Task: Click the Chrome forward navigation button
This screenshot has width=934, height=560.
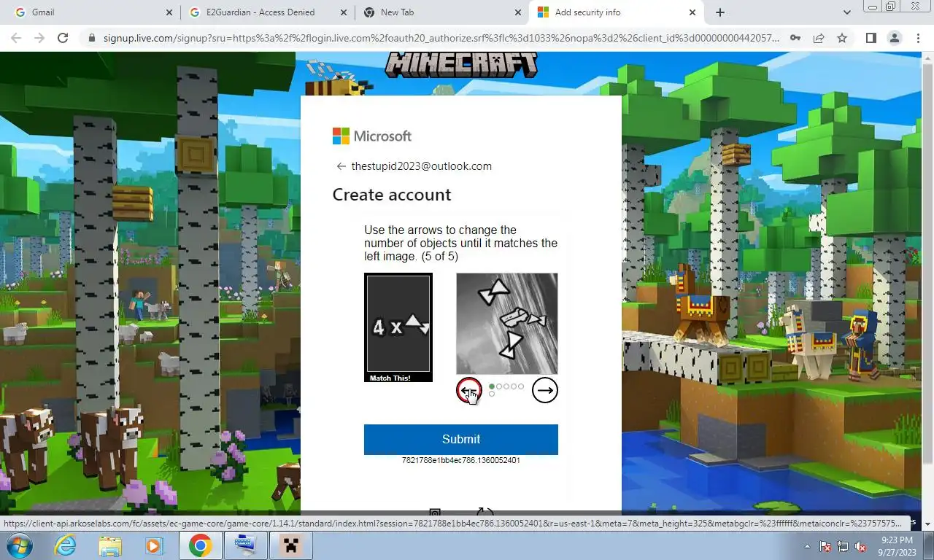Action: point(39,38)
